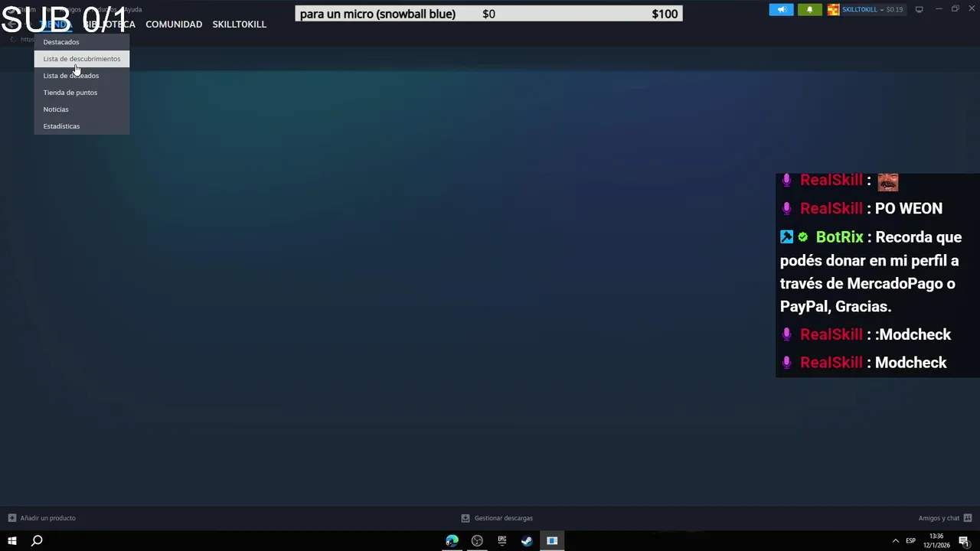Image resolution: width=980 pixels, height=551 pixels.
Task: Click the blue megaphone announcements icon
Action: (x=781, y=9)
